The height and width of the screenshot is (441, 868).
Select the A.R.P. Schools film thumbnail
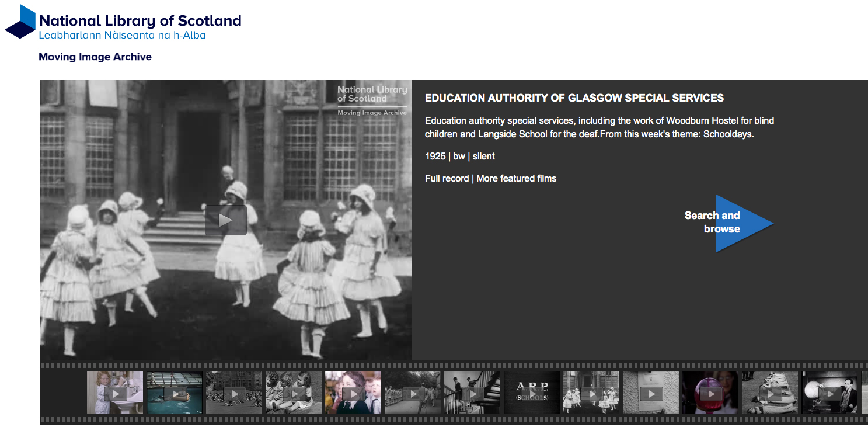pos(532,393)
